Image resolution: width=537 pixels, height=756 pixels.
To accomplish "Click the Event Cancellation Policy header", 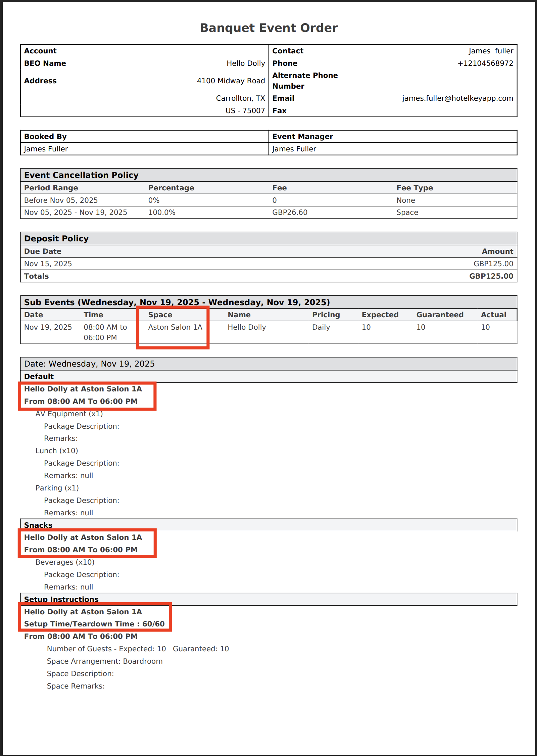I will click(x=81, y=175).
